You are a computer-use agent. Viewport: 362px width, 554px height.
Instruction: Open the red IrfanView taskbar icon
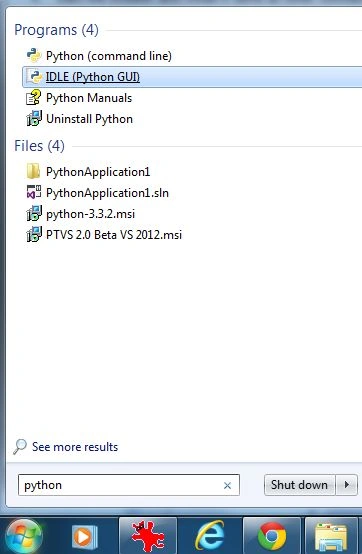[148, 537]
